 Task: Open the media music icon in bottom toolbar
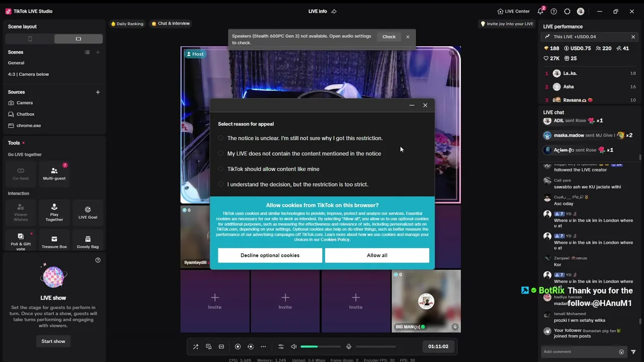[209, 347]
